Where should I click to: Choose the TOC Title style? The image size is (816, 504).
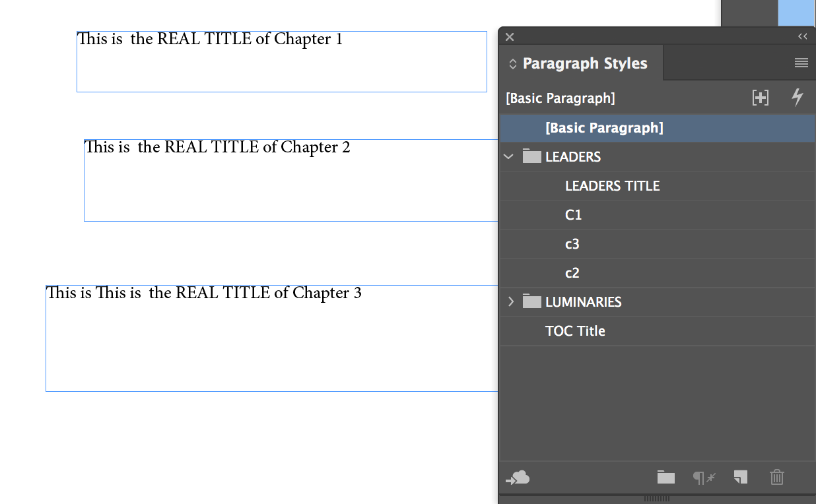(574, 331)
